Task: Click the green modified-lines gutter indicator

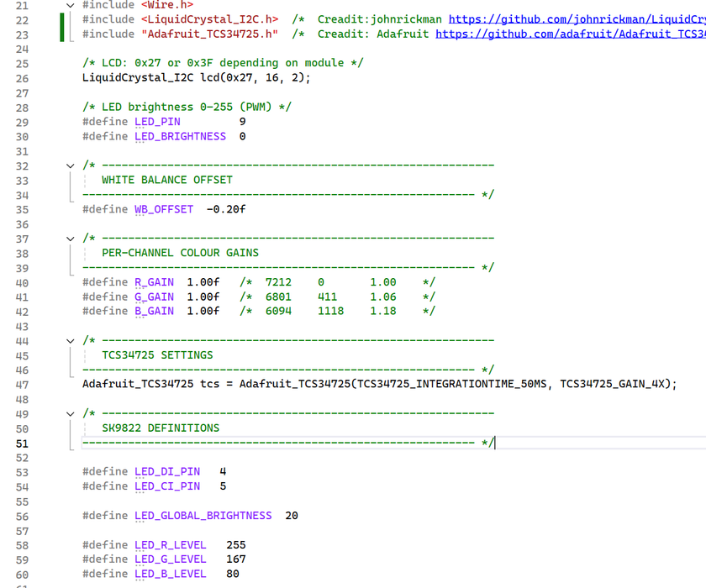Action: [61, 26]
